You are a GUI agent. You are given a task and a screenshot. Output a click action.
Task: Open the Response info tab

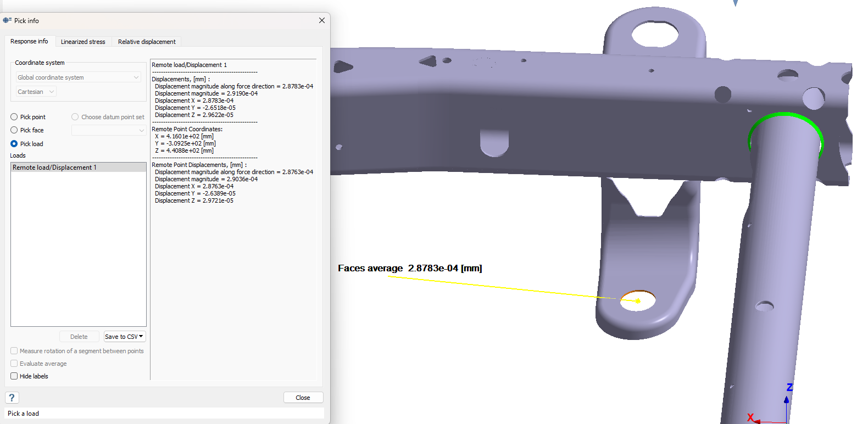click(x=29, y=42)
